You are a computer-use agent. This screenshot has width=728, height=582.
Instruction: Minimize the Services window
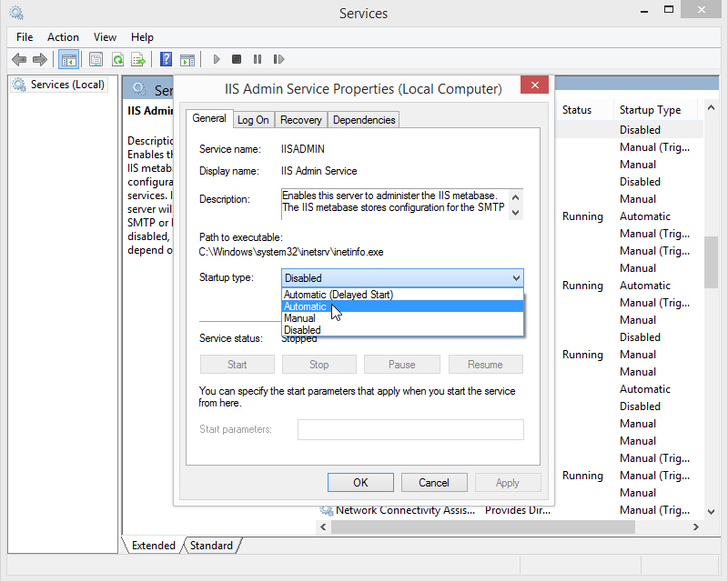(x=644, y=10)
